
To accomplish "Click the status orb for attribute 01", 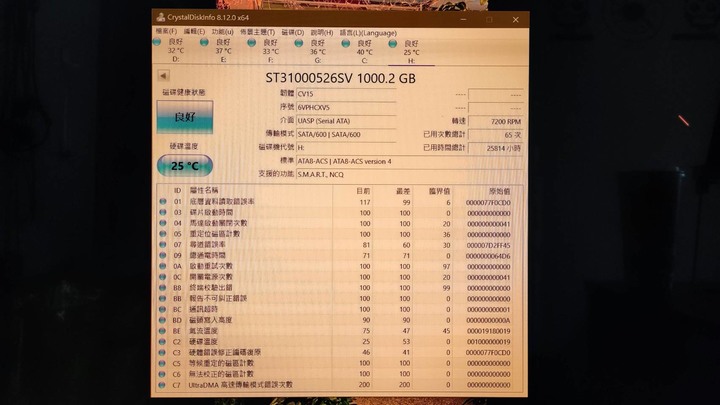I will pos(163,202).
